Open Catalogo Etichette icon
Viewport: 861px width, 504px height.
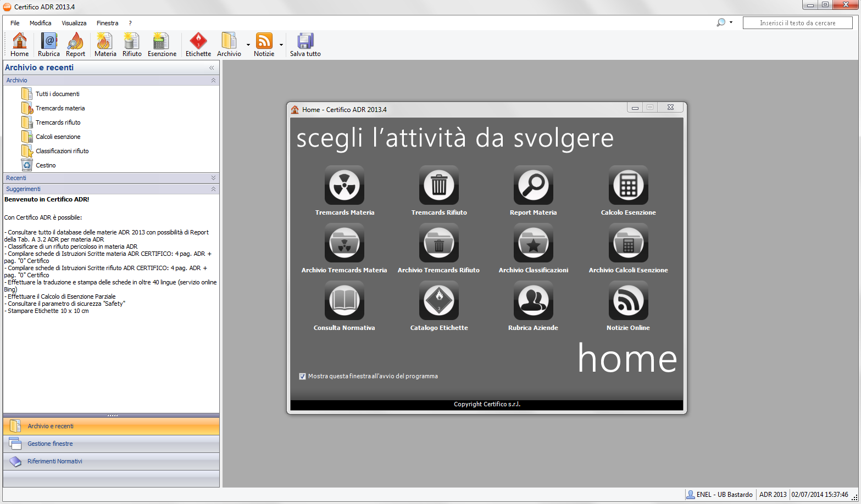[x=439, y=301]
